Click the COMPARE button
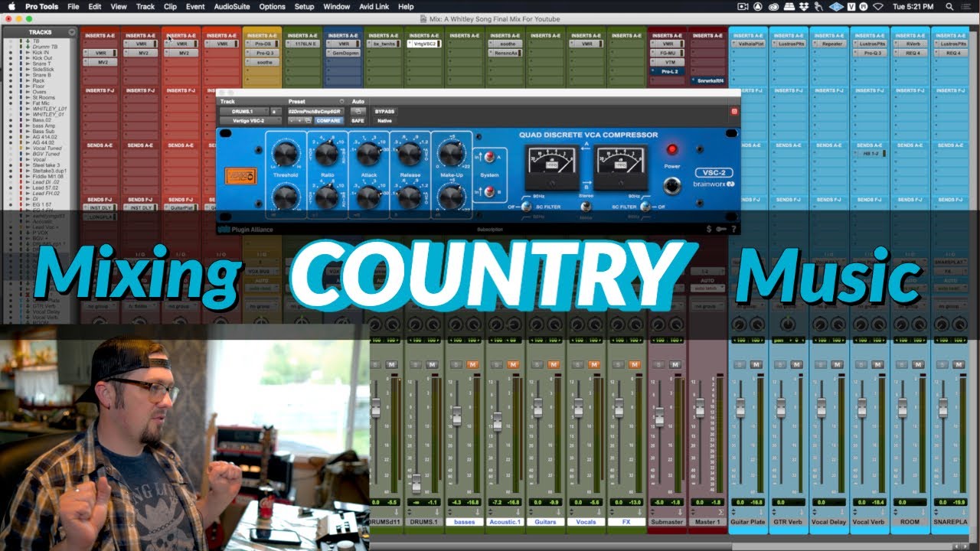980x551 pixels. 328,120
